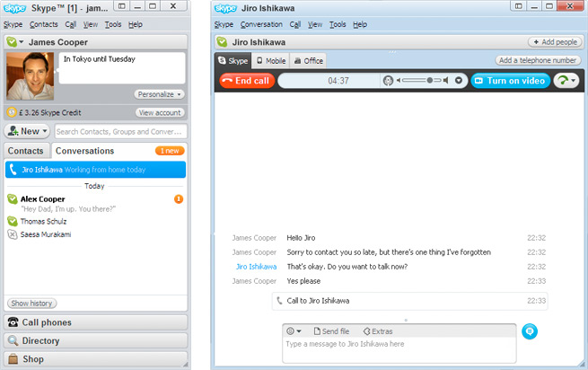Open the Directory panel
Screen dimensions: 588x370
click(x=96, y=340)
